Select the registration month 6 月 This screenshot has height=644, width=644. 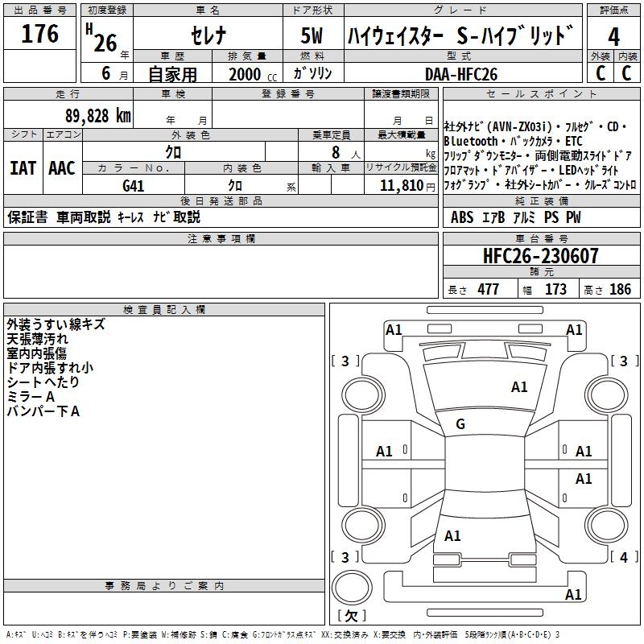[114, 73]
